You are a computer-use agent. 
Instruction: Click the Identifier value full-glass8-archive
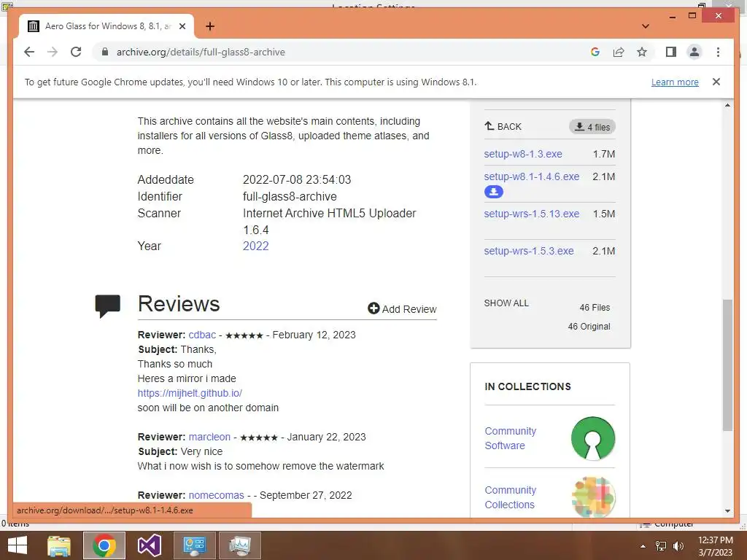[x=290, y=197]
